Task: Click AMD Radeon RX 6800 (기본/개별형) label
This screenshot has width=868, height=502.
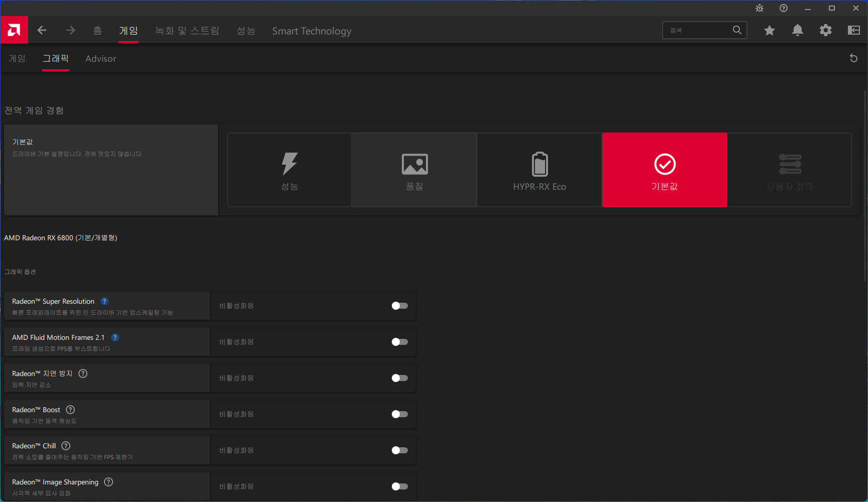Action: point(60,238)
